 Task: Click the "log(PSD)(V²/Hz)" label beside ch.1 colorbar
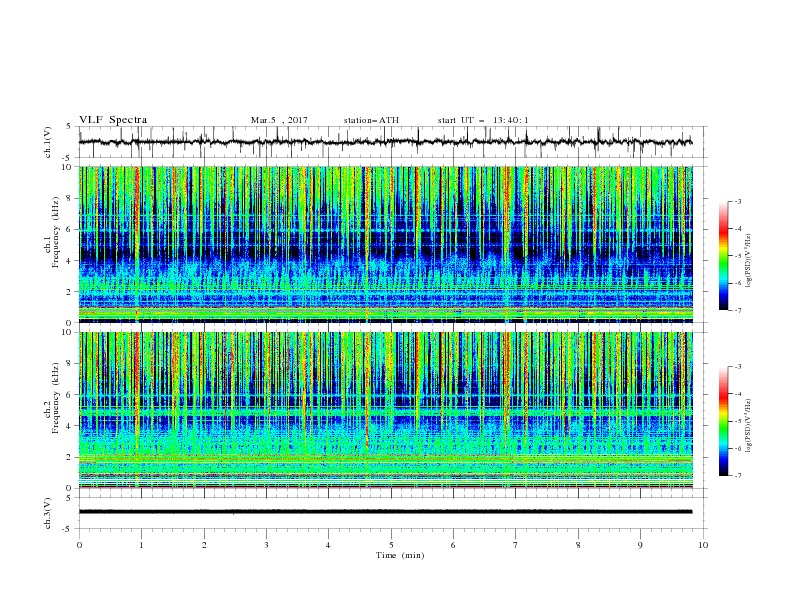pyautogui.click(x=748, y=261)
